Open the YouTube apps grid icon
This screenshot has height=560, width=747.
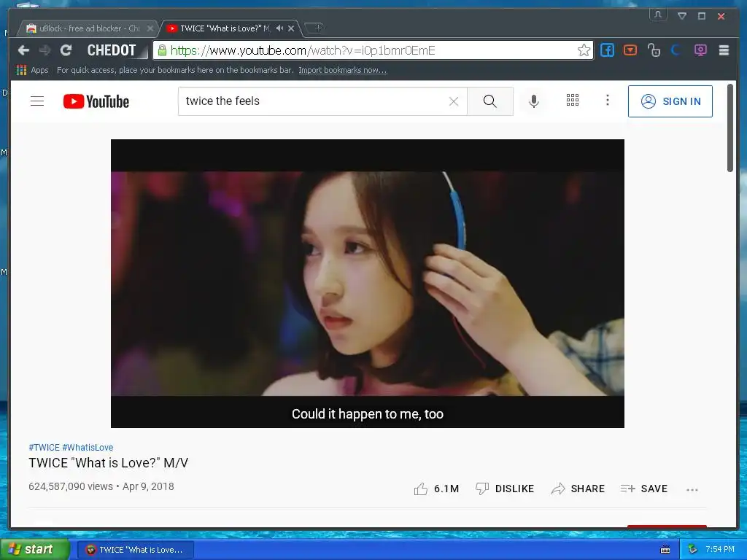tap(573, 100)
